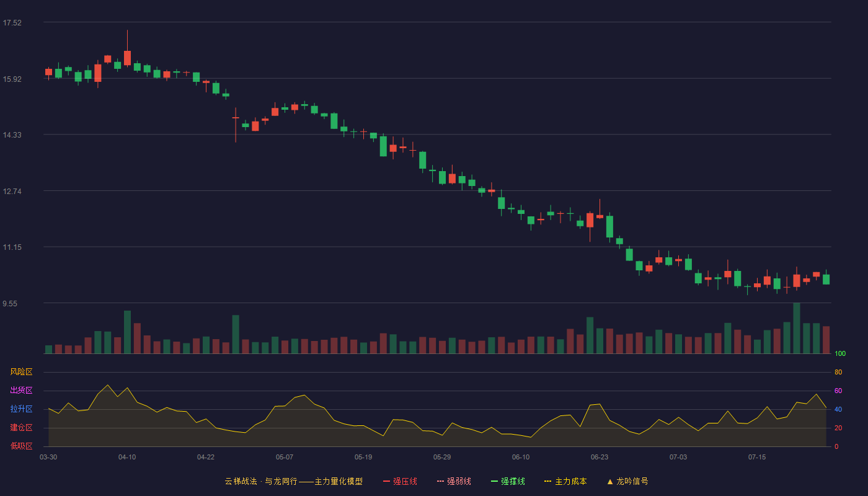
Task: Show or hide 主力成本 legend label
Action: (570, 481)
